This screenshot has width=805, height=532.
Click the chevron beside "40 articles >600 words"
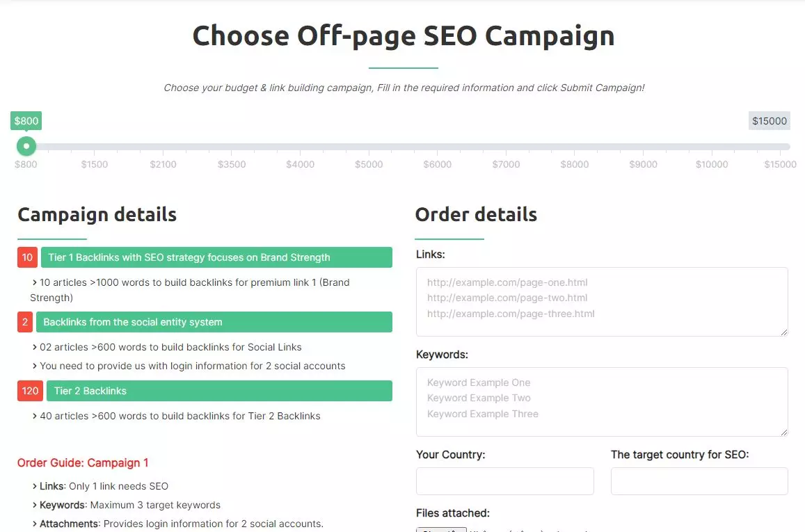coord(35,416)
